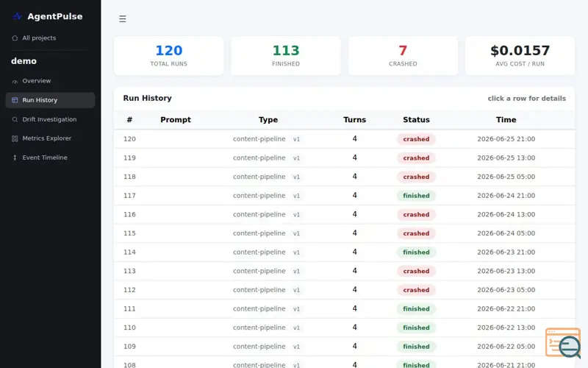Click the Turns column header
Image resolution: width=588 pixels, height=368 pixels.
(x=354, y=120)
